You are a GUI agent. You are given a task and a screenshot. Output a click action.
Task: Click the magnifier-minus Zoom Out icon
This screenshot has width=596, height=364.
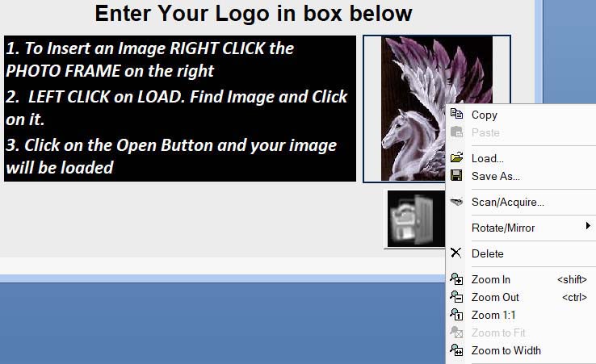pos(456,296)
